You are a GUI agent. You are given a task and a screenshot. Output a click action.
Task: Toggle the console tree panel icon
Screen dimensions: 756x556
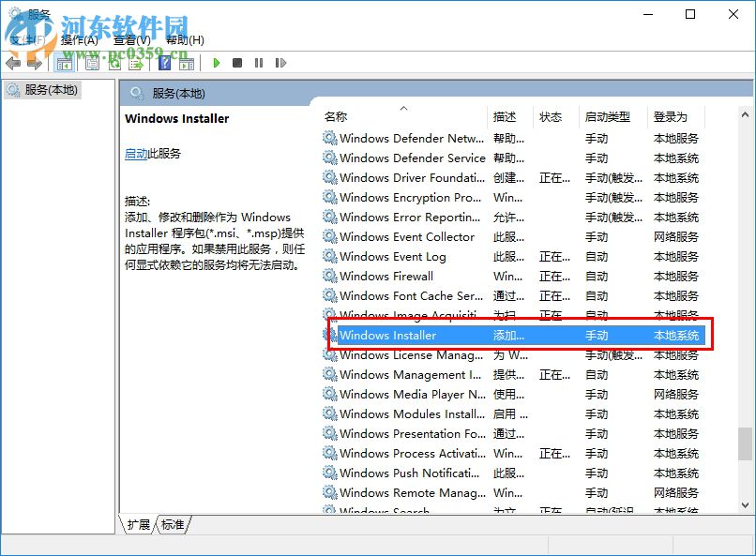click(64, 63)
